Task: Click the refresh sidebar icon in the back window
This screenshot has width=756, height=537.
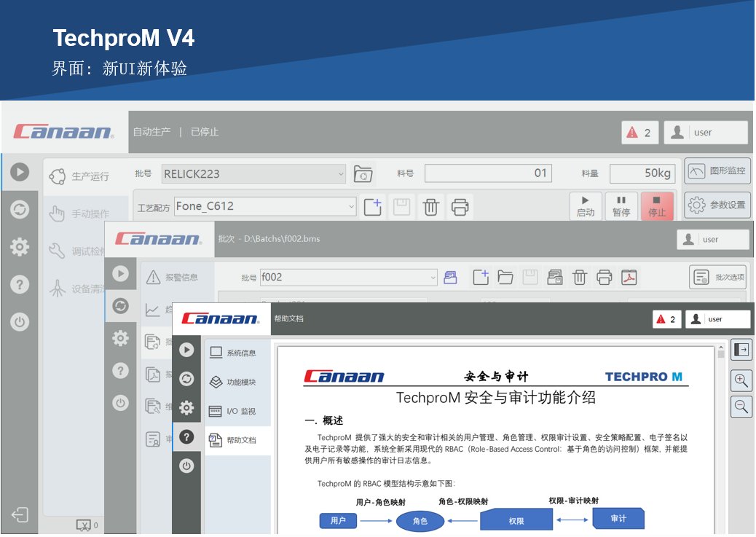Action: 20,210
